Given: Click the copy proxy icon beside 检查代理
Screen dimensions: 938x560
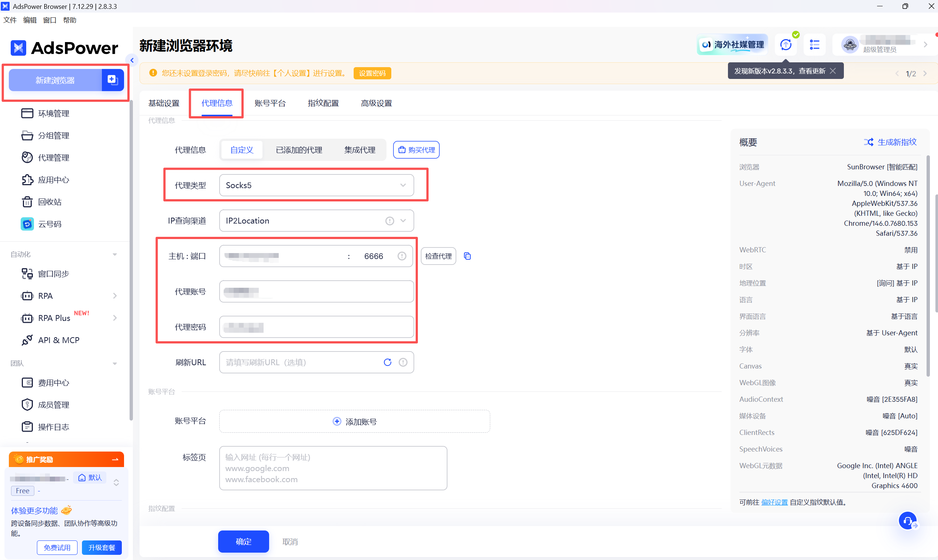Looking at the screenshot, I should pos(467,256).
